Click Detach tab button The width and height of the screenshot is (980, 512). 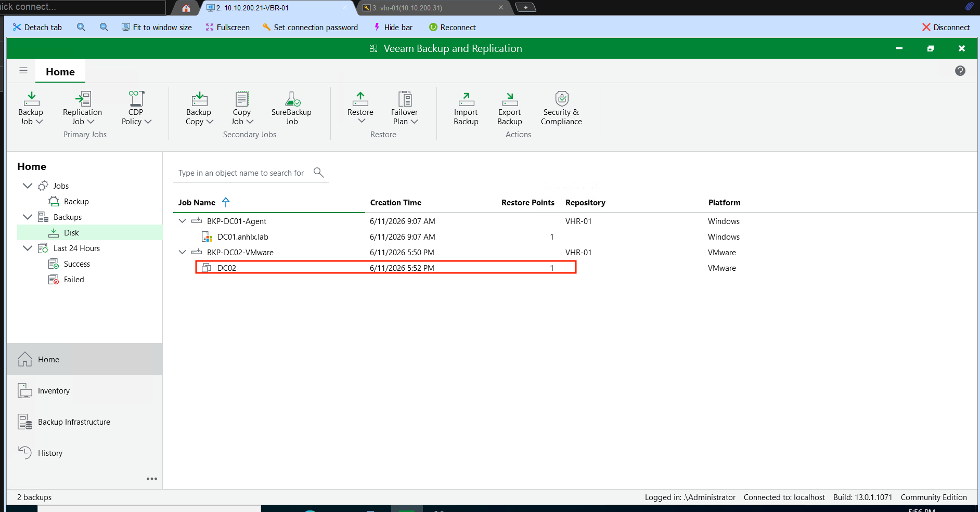point(37,27)
